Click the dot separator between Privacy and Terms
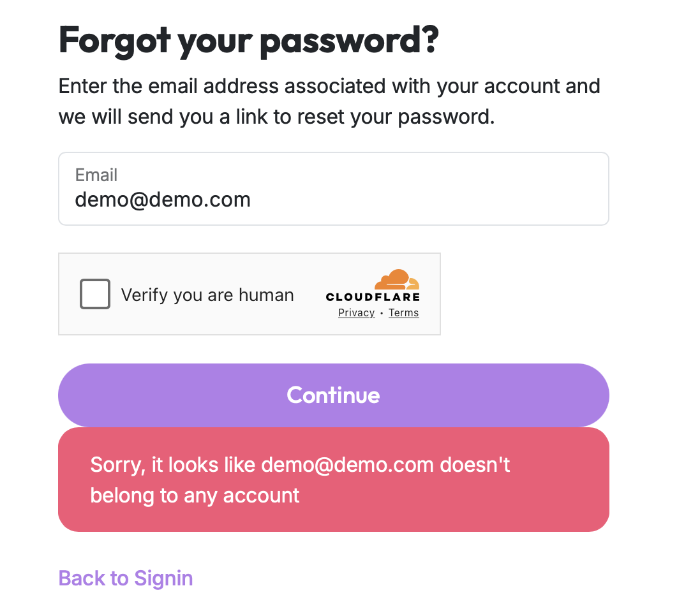 (382, 313)
